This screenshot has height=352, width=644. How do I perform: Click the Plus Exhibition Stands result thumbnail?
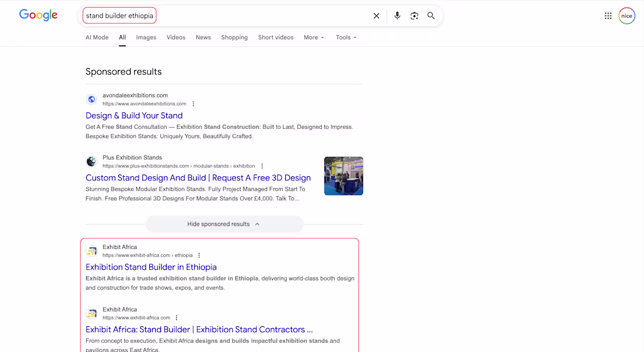[x=344, y=176]
